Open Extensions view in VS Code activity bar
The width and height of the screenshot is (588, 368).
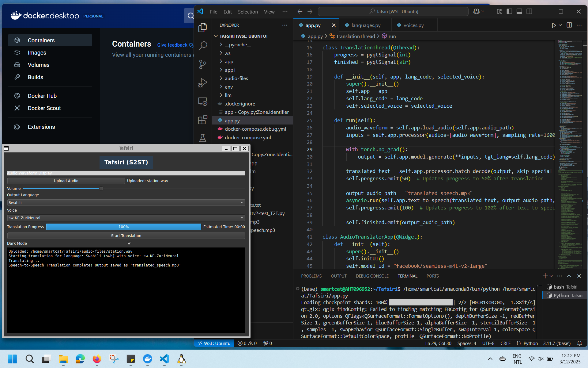coord(202,120)
